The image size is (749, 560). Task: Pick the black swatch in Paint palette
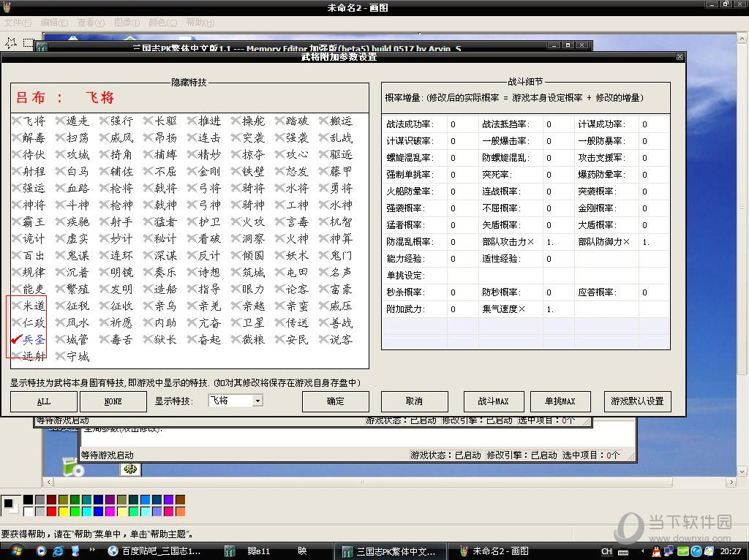click(x=29, y=500)
